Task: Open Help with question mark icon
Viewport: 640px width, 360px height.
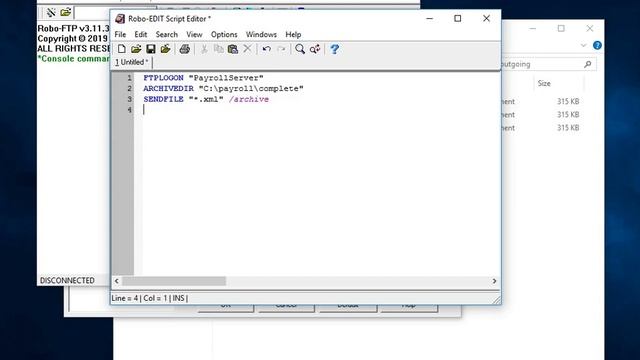Action: pos(335,49)
